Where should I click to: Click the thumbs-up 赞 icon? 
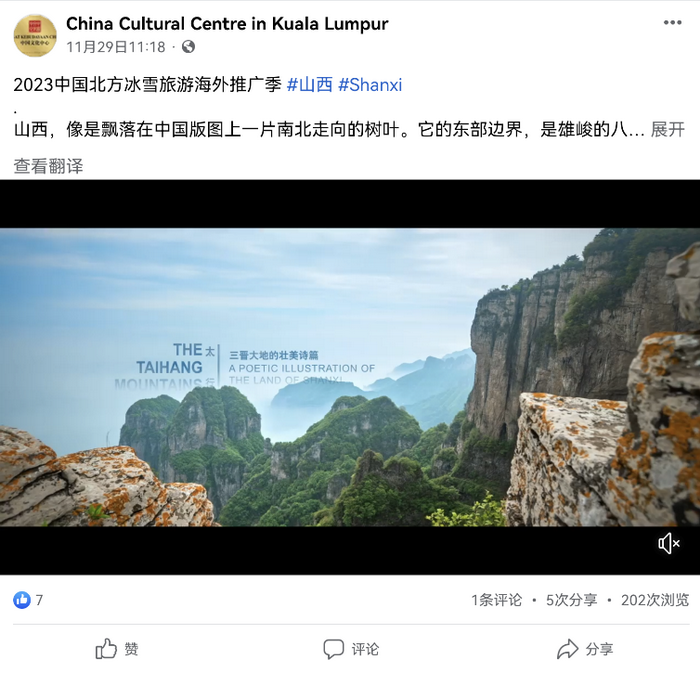pyautogui.click(x=106, y=648)
